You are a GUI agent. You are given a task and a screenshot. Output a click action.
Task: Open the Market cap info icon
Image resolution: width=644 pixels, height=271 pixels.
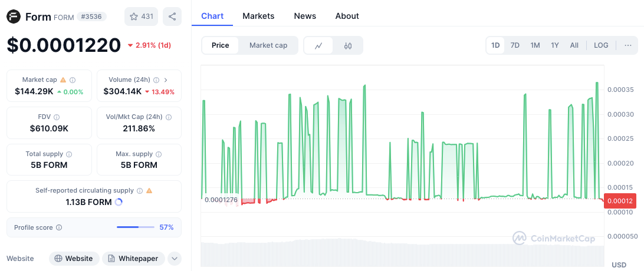point(73,80)
